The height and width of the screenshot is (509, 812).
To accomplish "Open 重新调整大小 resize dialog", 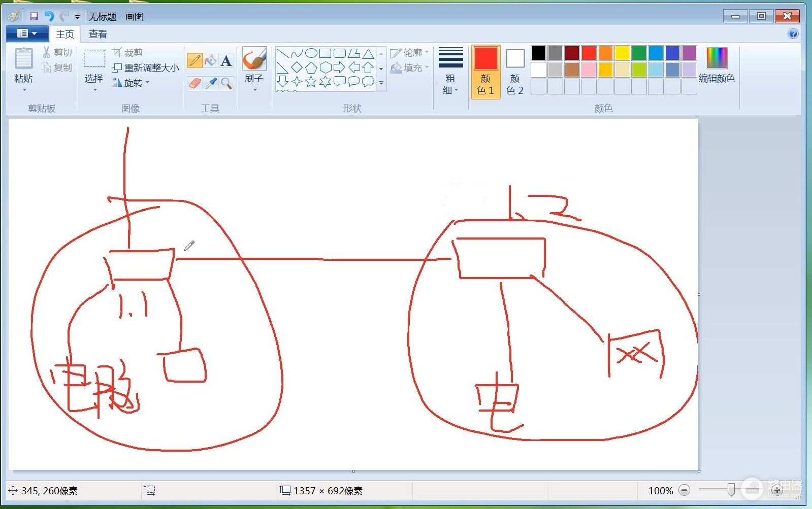I will click(145, 67).
